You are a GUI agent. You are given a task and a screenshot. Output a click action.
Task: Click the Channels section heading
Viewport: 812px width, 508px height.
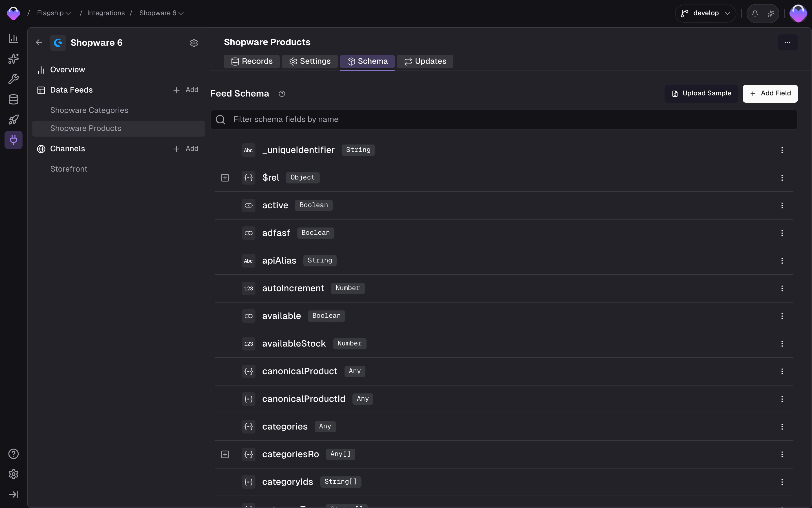click(67, 149)
